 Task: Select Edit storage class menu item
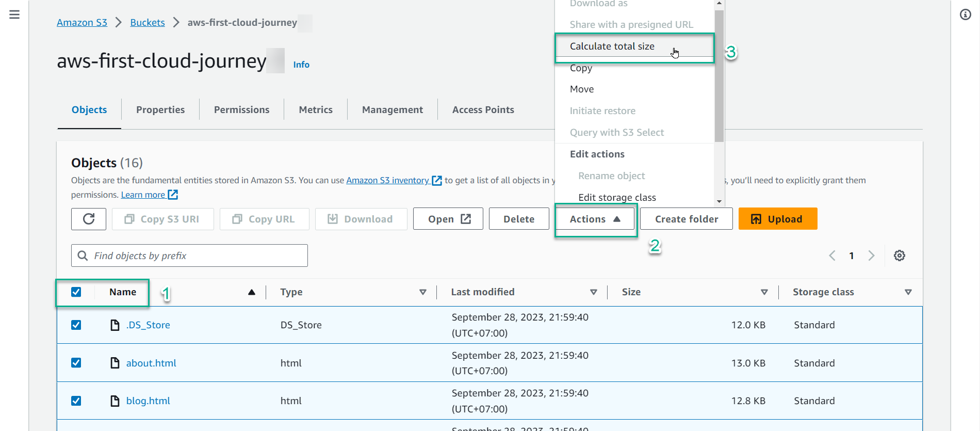(x=634, y=197)
